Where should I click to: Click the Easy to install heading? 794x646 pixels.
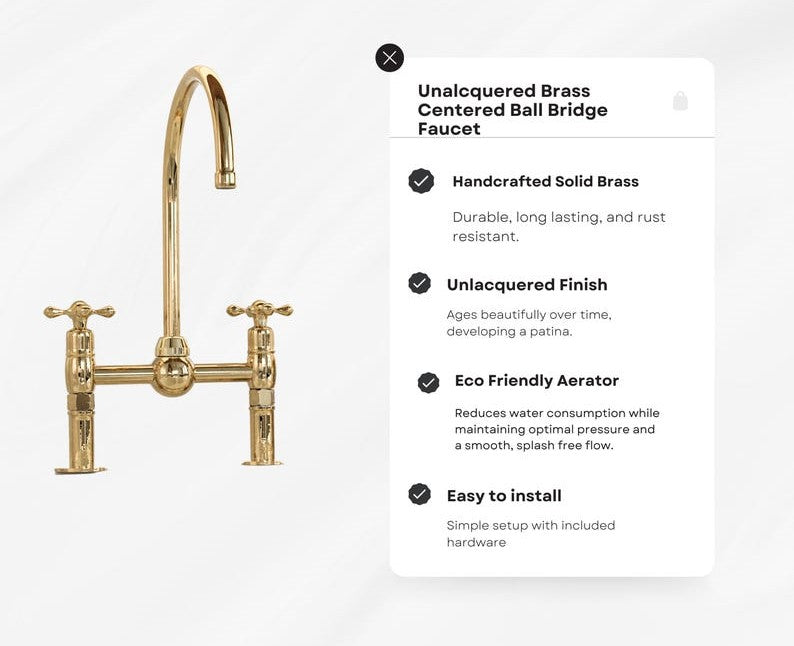[x=504, y=496]
